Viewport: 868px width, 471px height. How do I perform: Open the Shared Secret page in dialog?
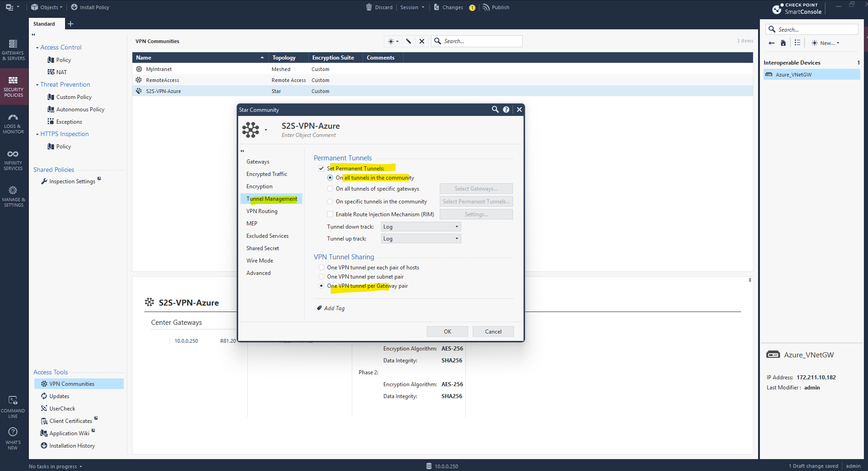262,248
